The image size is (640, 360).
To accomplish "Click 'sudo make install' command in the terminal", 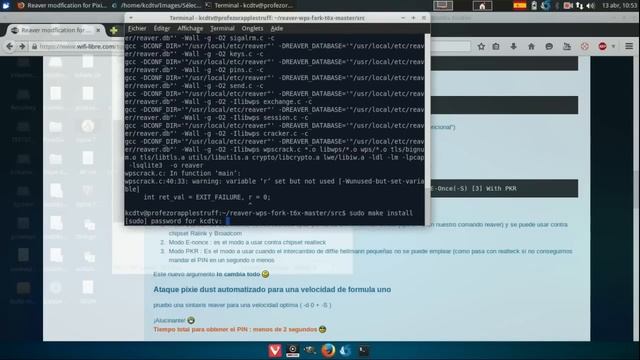I will [381, 213].
